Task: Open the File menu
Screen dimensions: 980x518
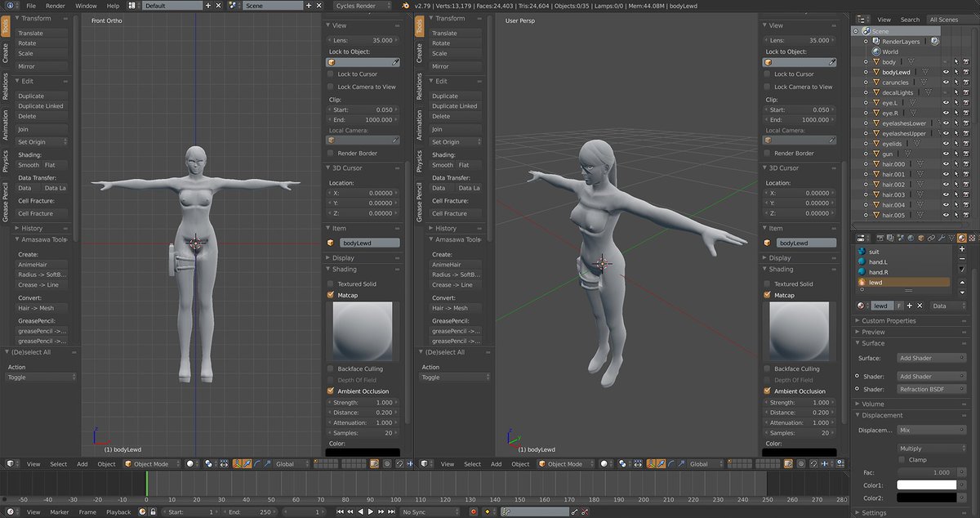Action: (31, 6)
